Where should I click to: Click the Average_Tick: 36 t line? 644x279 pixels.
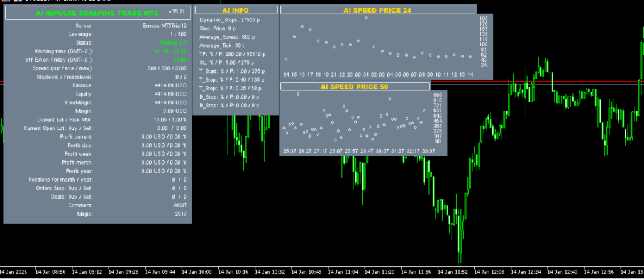tap(221, 45)
